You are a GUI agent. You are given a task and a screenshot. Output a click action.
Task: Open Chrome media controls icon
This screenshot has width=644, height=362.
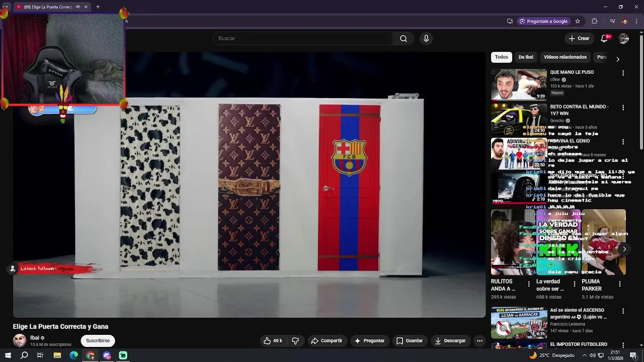click(612, 21)
